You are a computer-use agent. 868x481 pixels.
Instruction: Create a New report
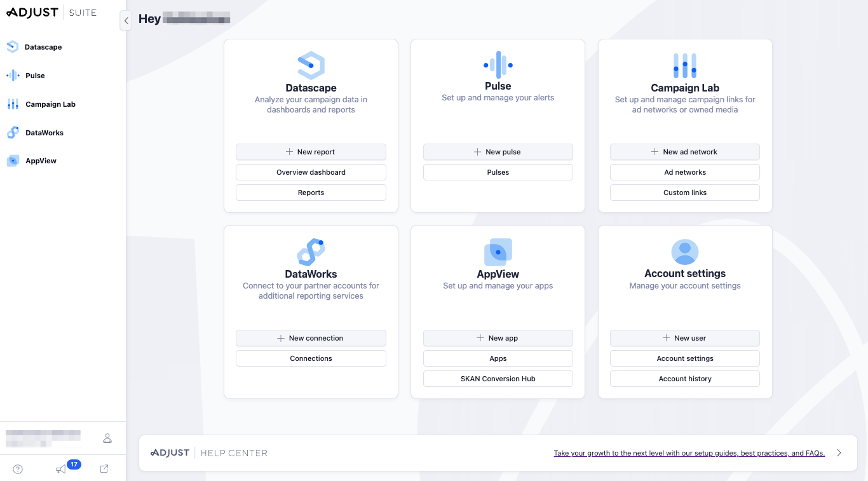311,152
